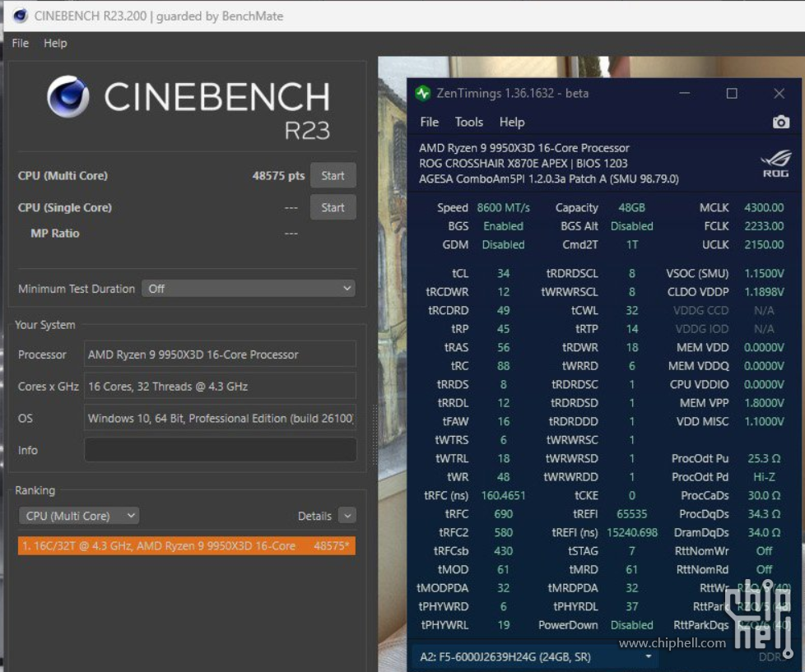Click the VDD MISC value 1.1000V
This screenshot has width=805, height=672.
click(764, 422)
